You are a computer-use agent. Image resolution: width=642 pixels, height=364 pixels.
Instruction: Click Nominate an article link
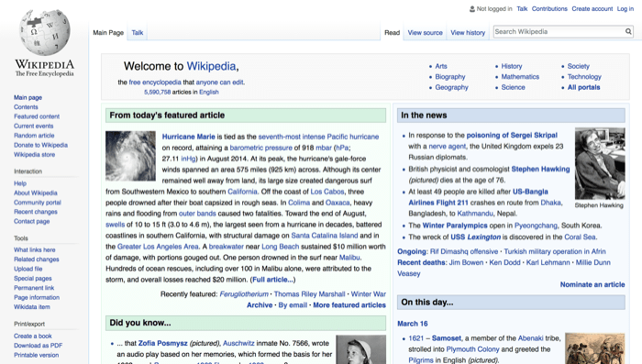(592, 284)
